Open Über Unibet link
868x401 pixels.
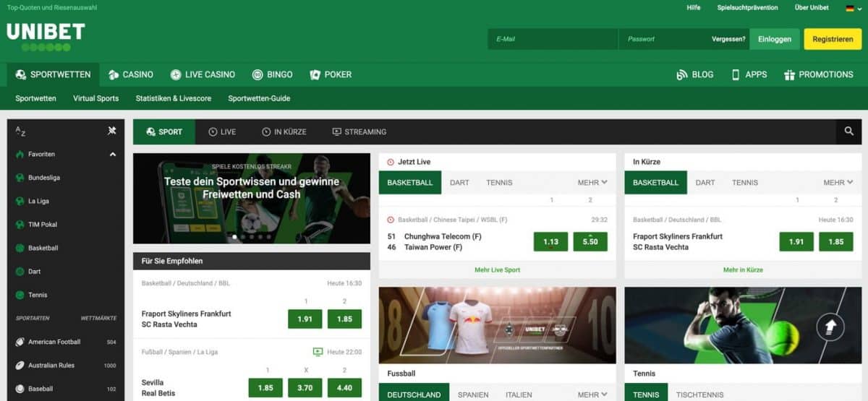[812, 7]
